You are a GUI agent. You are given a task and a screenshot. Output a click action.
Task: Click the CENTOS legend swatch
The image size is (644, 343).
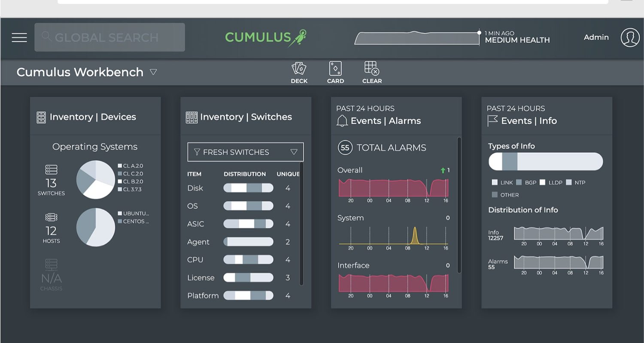[120, 221]
